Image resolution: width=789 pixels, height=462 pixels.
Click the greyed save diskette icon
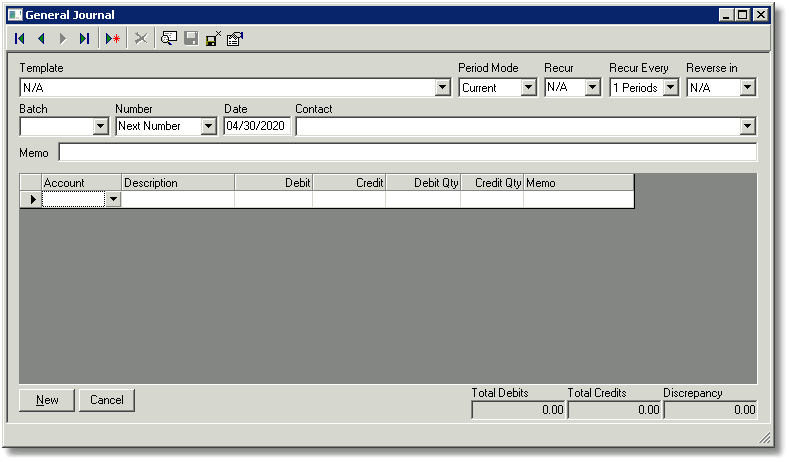pos(191,38)
